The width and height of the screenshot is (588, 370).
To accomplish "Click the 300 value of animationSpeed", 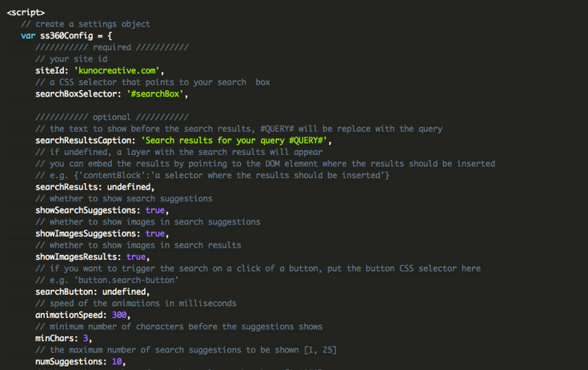I will 118,315.
